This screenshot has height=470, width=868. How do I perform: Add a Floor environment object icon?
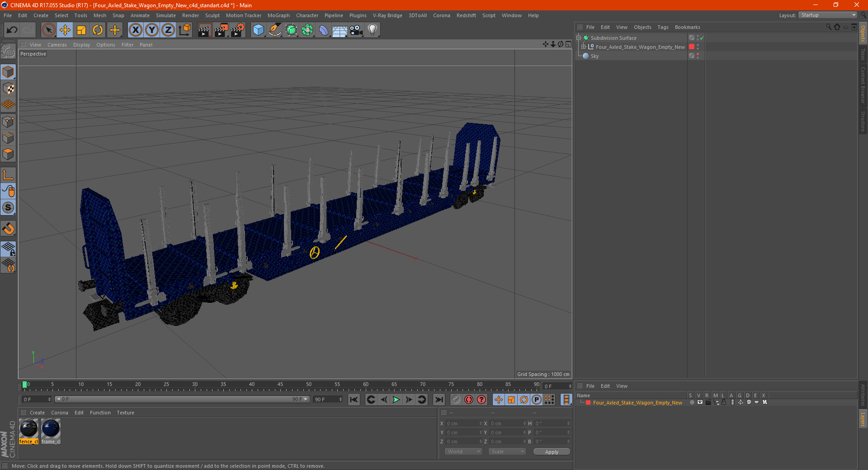[340, 30]
